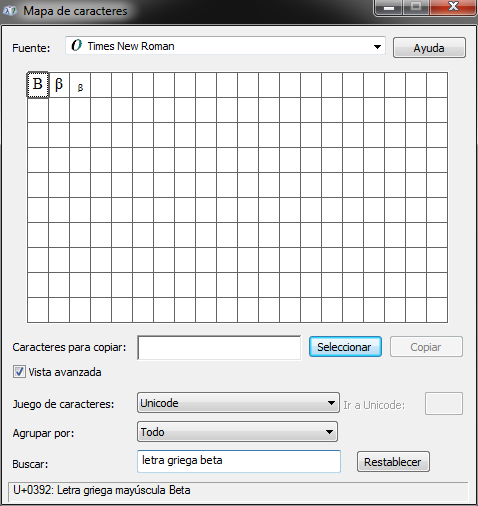
Task: Click the italic O font icon
Action: 76,45
